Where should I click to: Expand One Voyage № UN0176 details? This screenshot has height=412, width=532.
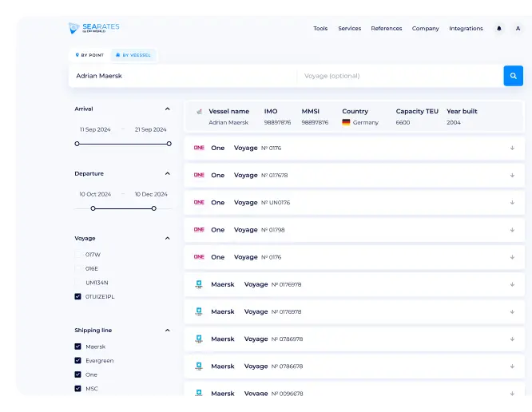point(512,203)
